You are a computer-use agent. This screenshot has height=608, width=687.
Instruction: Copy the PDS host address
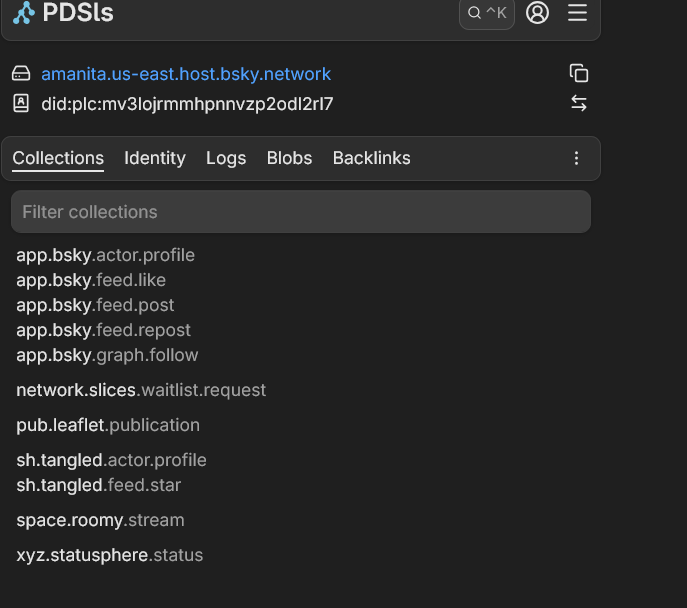point(579,73)
